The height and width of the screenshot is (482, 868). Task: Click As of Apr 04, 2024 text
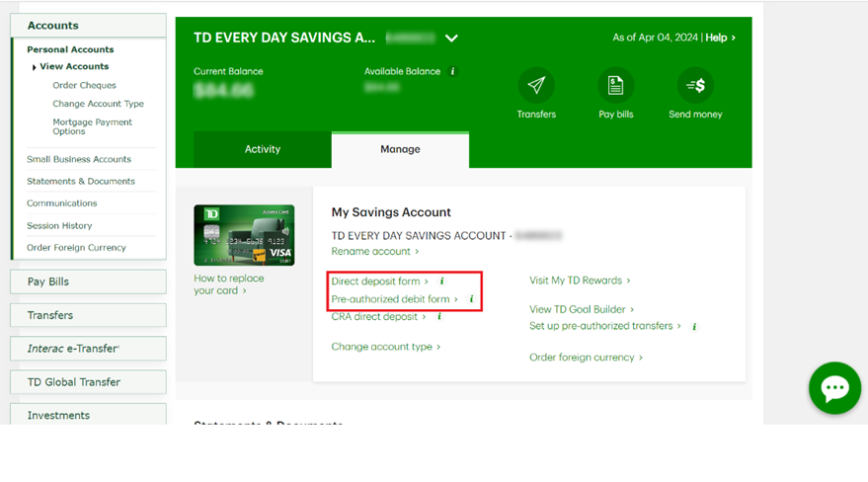[655, 38]
